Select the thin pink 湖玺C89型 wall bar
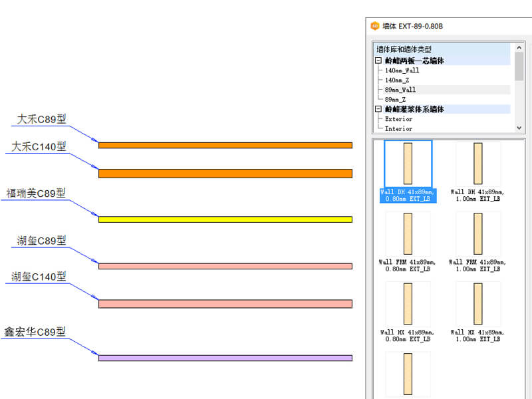 pos(225,267)
